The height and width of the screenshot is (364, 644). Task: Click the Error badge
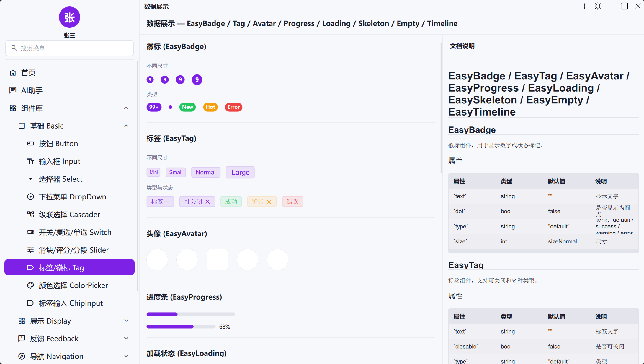(x=233, y=107)
